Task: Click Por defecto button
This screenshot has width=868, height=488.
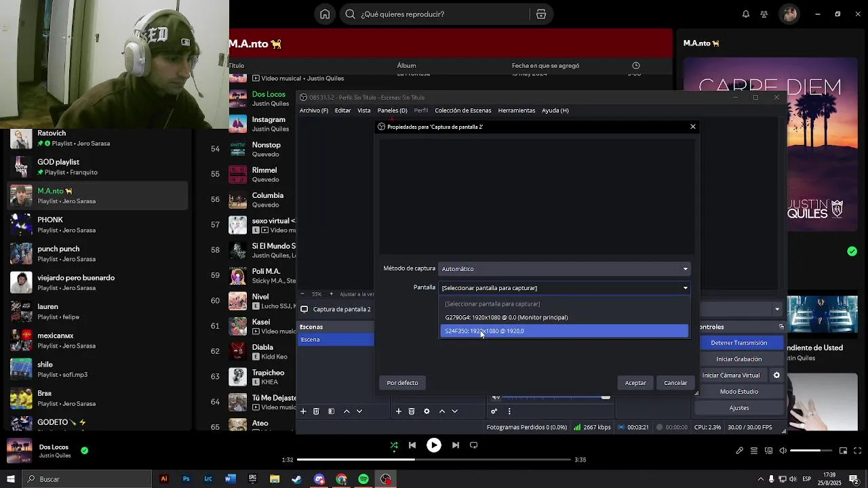Action: [402, 383]
